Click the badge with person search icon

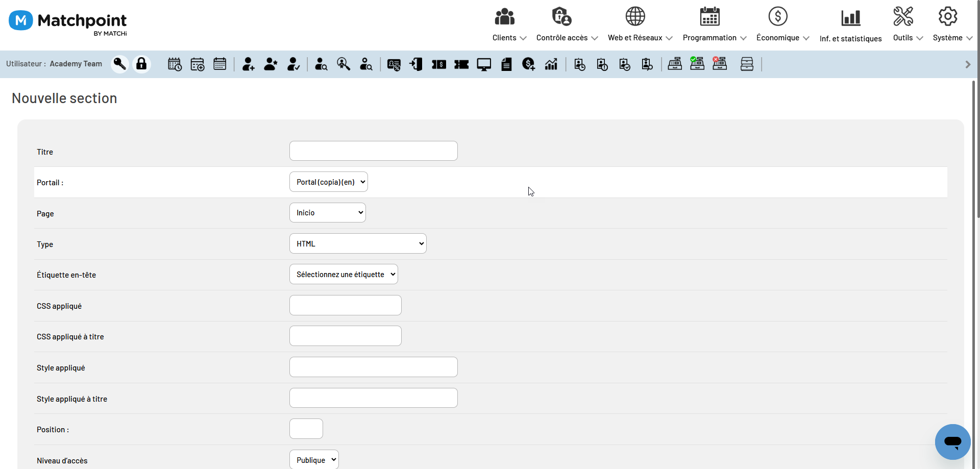(x=647, y=64)
